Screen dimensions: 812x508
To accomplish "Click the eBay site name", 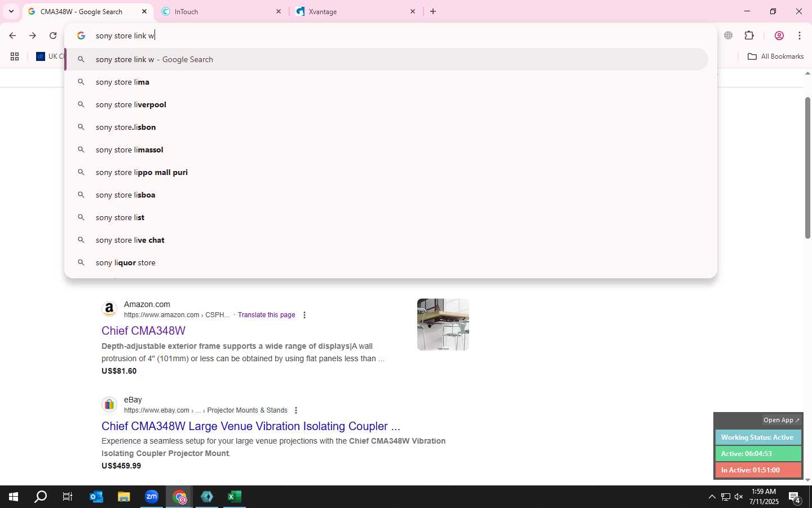I will tap(133, 400).
